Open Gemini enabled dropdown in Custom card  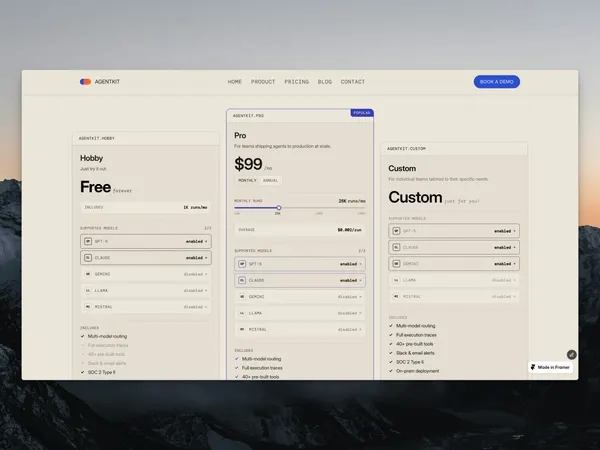pos(505,264)
